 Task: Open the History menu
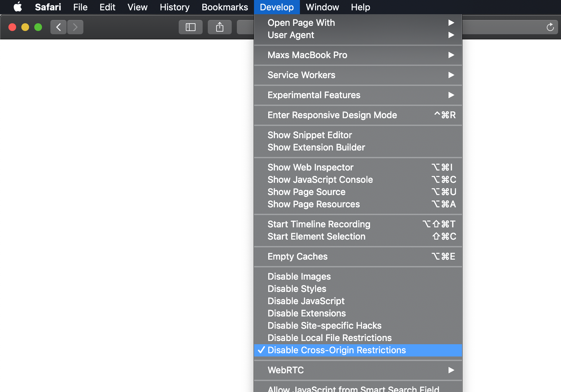point(175,7)
